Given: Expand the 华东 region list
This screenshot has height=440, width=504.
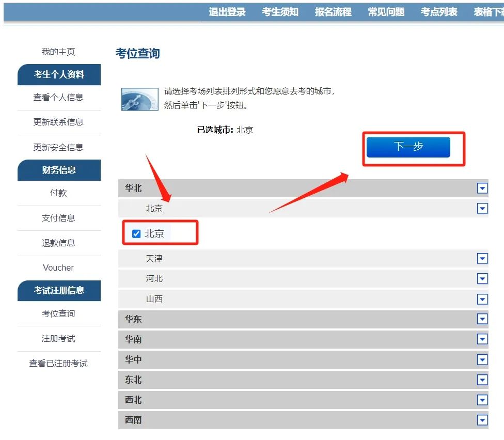Looking at the screenshot, I should point(482,319).
